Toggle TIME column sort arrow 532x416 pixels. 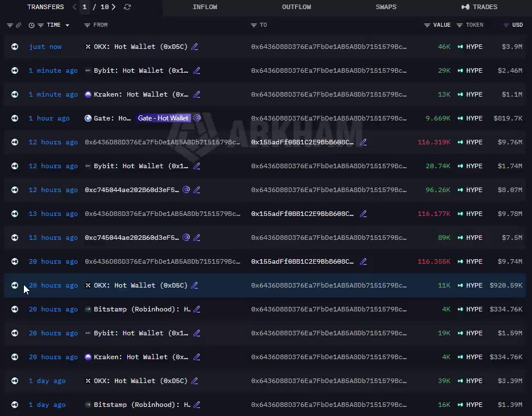click(x=67, y=25)
